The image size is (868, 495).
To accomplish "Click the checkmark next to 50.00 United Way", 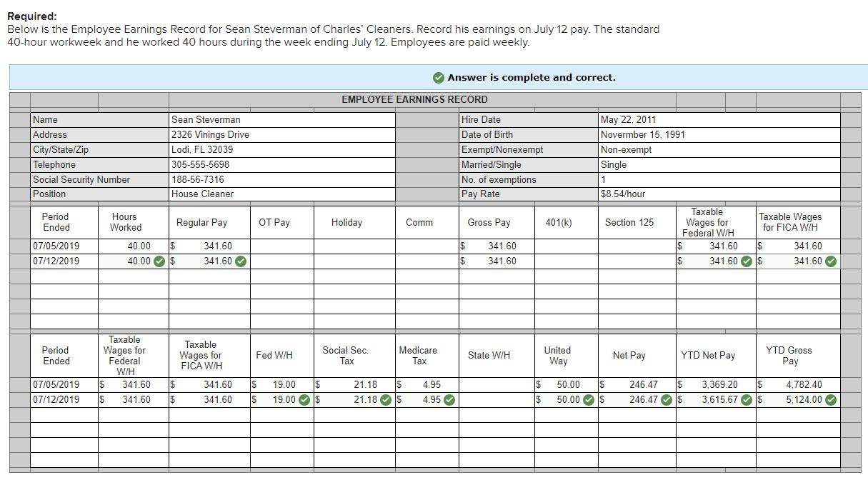I will coord(588,399).
